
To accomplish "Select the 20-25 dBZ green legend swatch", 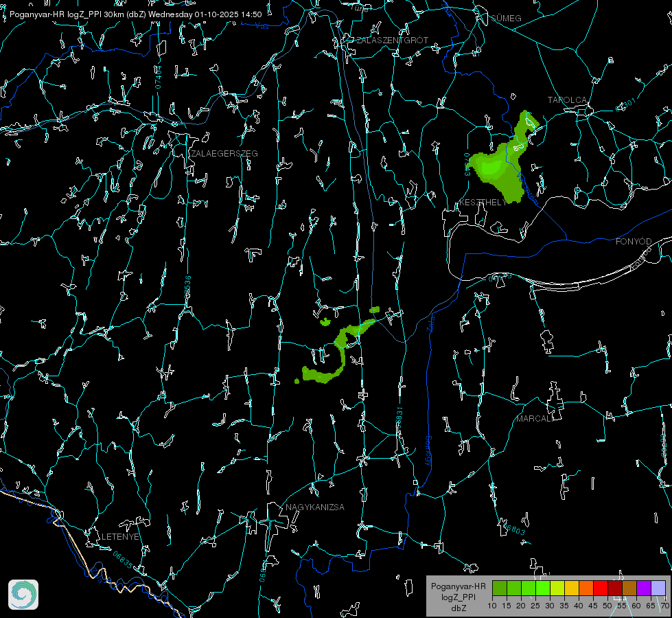I will coord(529,588).
